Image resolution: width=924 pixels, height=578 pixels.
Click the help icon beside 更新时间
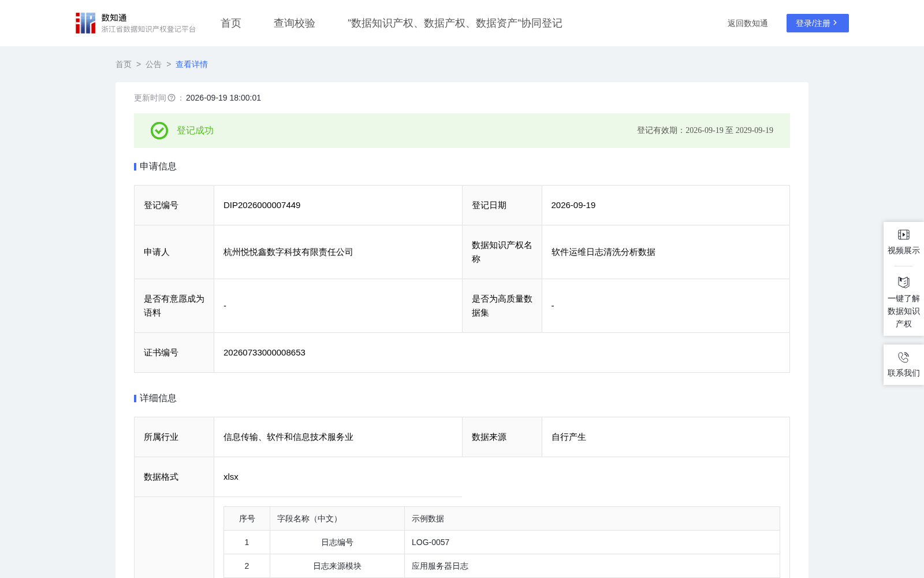pyautogui.click(x=172, y=98)
